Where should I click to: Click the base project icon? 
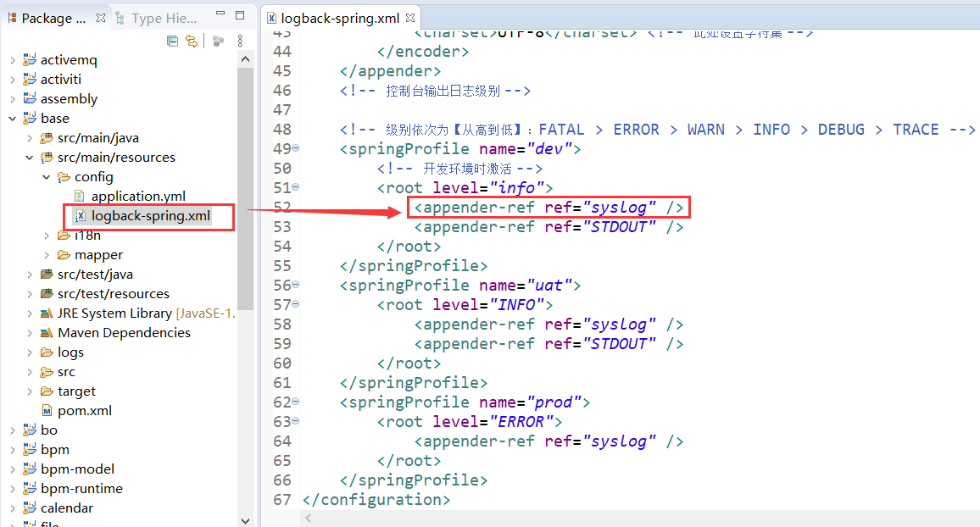coord(30,118)
